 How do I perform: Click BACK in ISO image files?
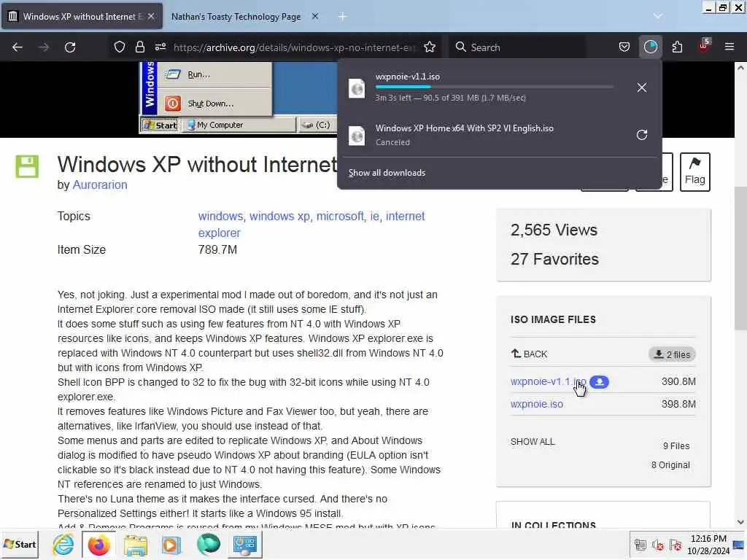click(530, 354)
